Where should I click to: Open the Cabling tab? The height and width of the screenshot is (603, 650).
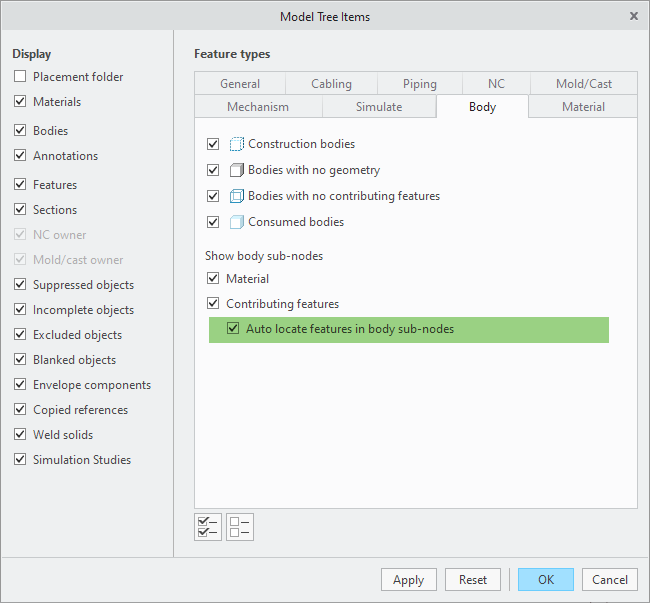point(331,84)
